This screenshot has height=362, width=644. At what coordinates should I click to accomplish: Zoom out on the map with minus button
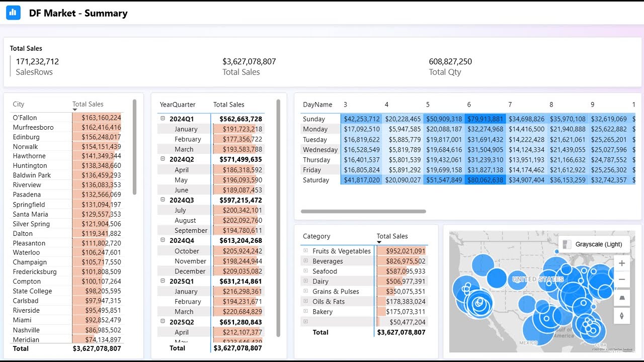(x=622, y=280)
